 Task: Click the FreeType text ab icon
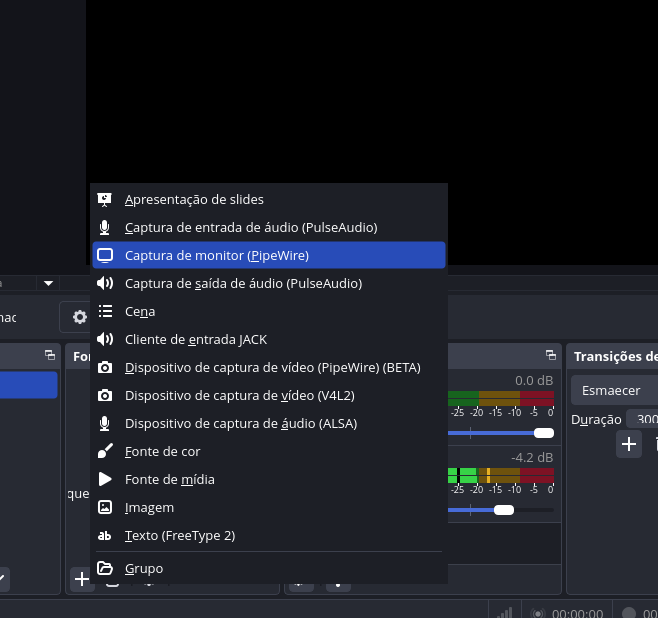104,536
